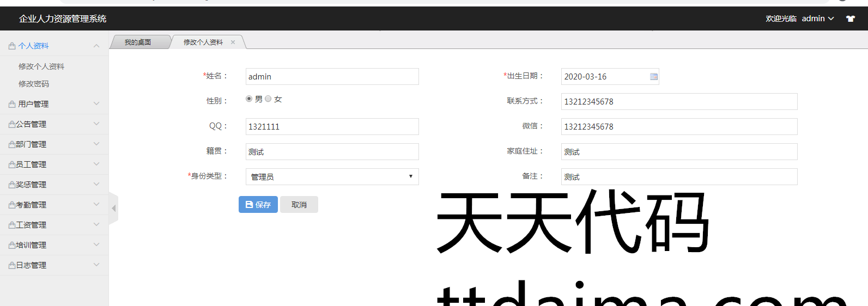868x306 pixels.
Task: Open the 身份类型 dropdown
Action: [332, 177]
